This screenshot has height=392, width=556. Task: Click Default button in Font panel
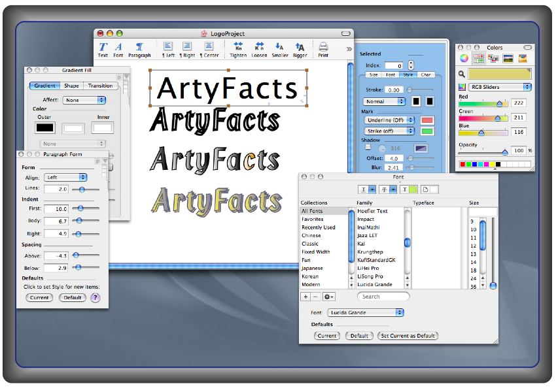point(359,336)
